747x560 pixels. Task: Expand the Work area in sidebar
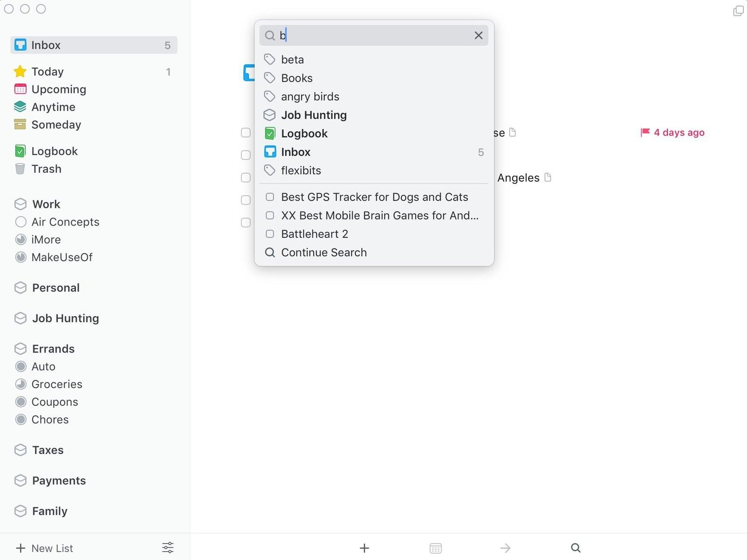click(46, 204)
